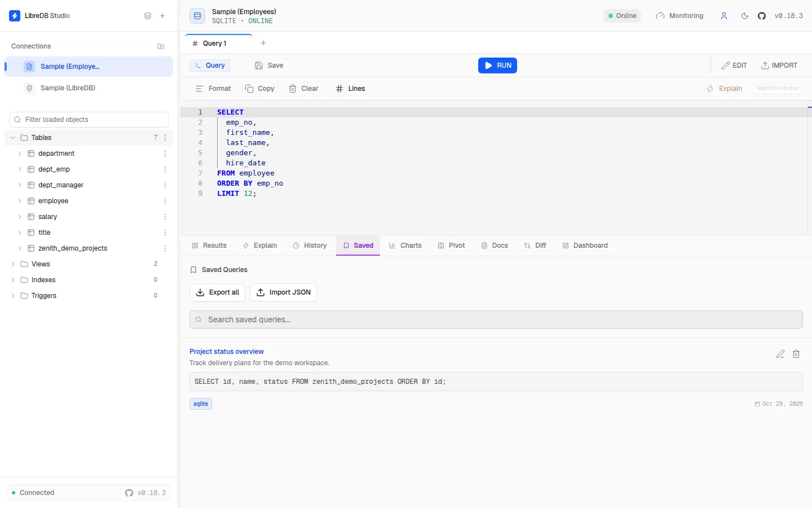The image size is (812, 508).
Task: Open the Project status overview link
Action: [227, 352]
